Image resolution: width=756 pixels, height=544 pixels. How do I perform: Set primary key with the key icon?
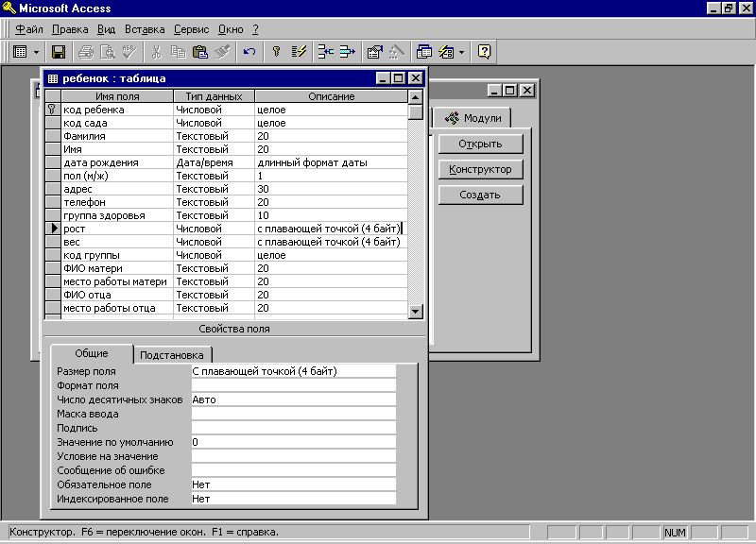(276, 52)
